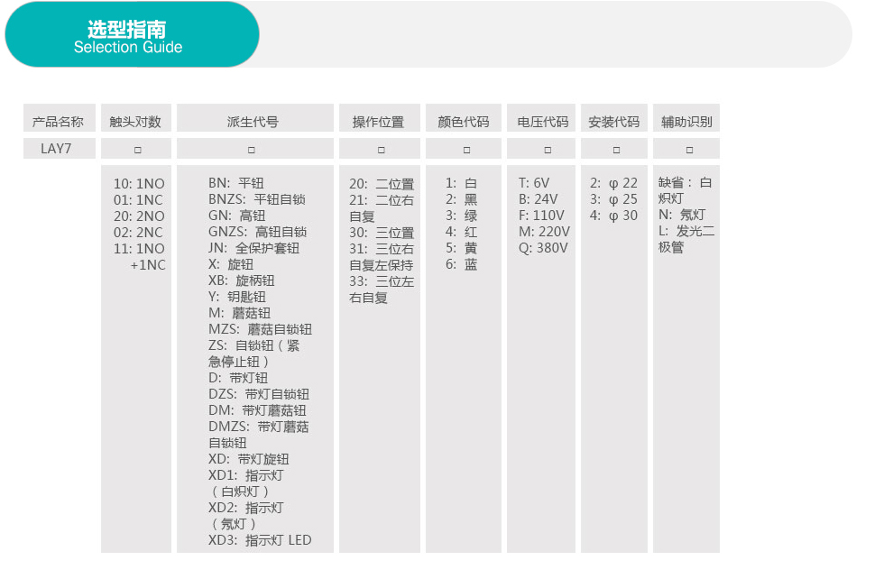
Task: Click the 触头对数 header cell
Action: pos(135,122)
